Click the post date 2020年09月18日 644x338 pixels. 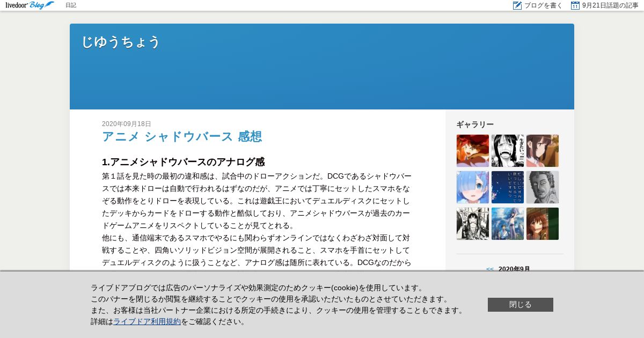[127, 124]
